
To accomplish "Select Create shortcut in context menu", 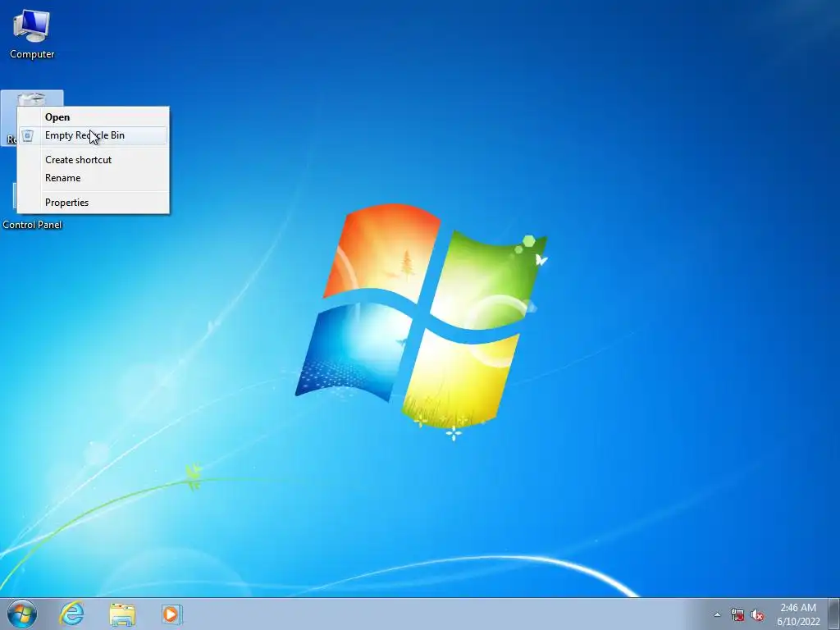I will [94, 160].
